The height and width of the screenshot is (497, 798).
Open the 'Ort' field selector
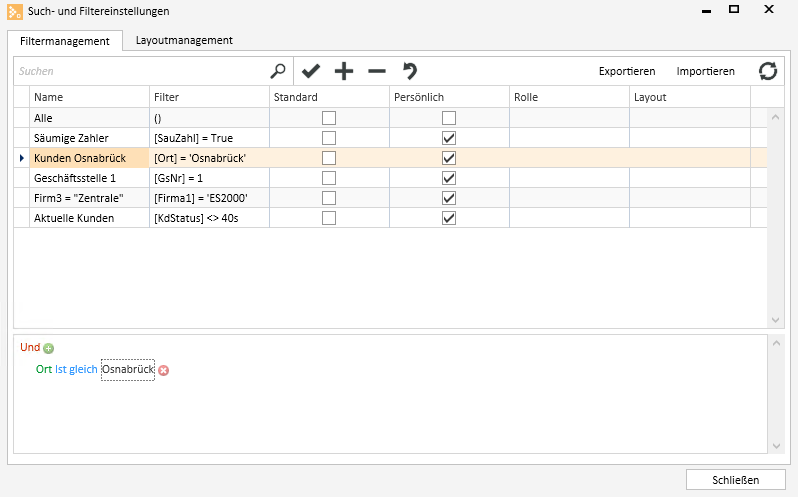tap(43, 369)
